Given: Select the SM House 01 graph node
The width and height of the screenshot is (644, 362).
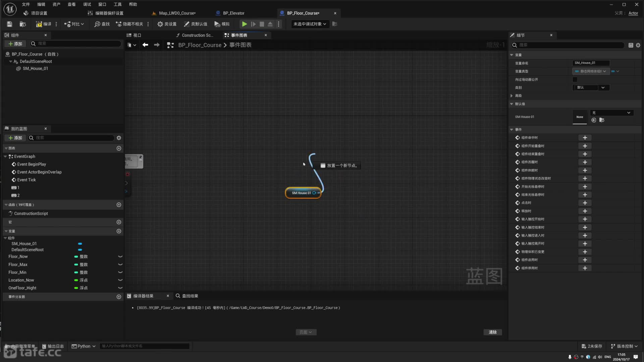Looking at the screenshot, I should point(303,193).
